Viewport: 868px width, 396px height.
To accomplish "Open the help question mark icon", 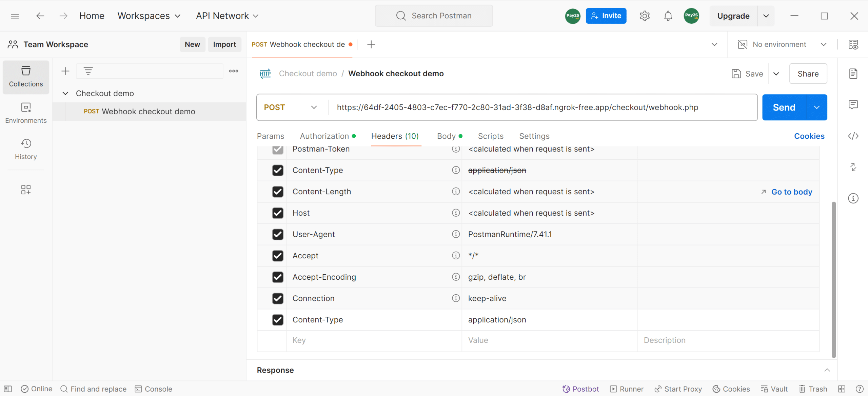I will [x=859, y=389].
